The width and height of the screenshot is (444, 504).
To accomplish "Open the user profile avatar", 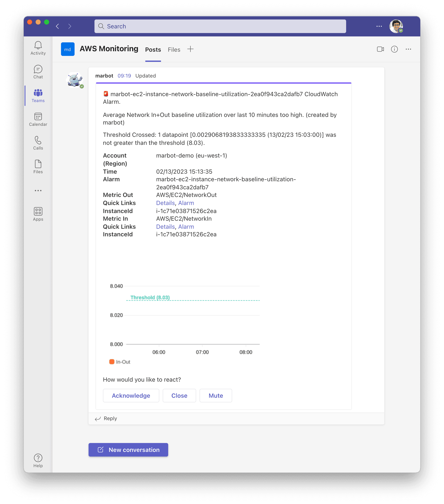I will pos(396,26).
